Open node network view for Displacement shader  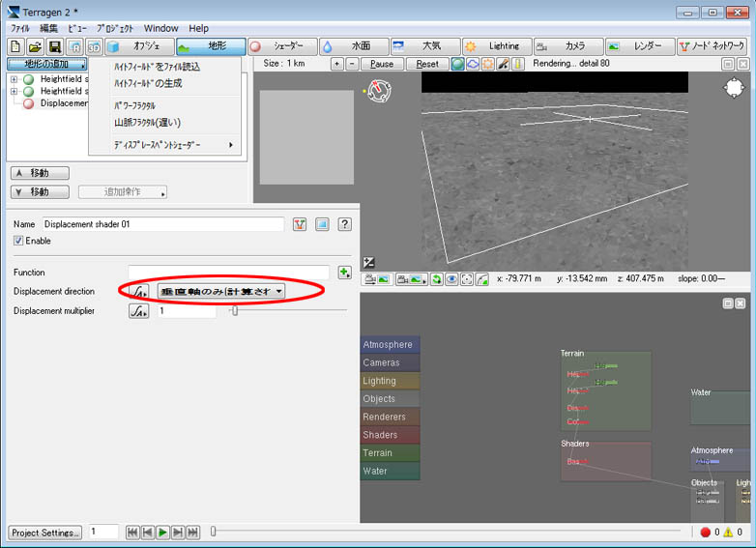pyautogui.click(x=300, y=224)
